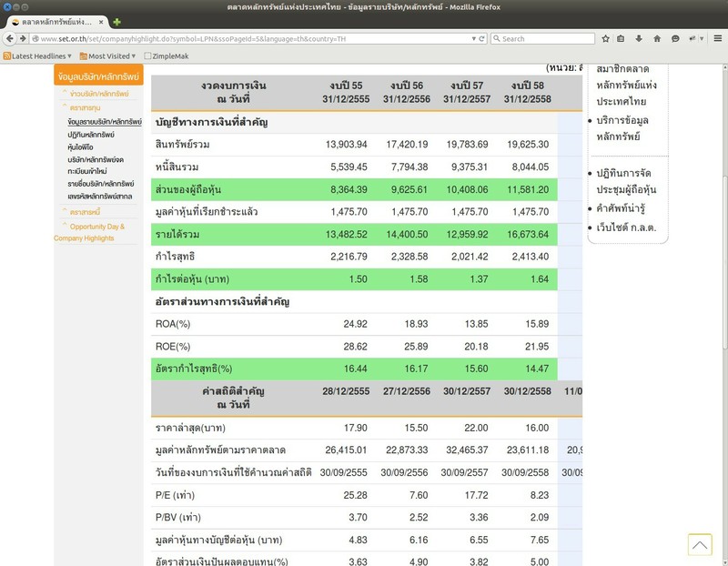The width and height of the screenshot is (728, 566).
Task: Click the page's vertical scrollbar thumb
Action: [724, 262]
